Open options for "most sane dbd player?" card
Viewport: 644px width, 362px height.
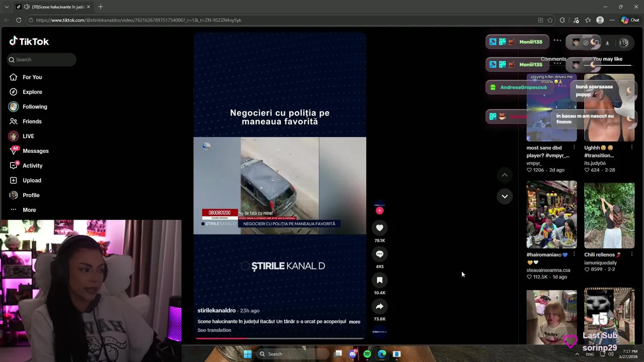coord(574,147)
